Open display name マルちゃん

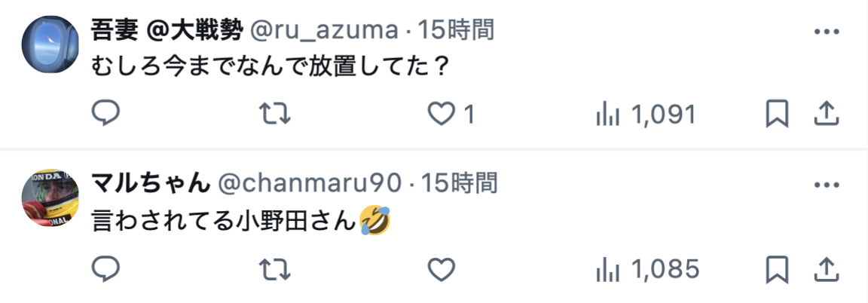click(151, 183)
